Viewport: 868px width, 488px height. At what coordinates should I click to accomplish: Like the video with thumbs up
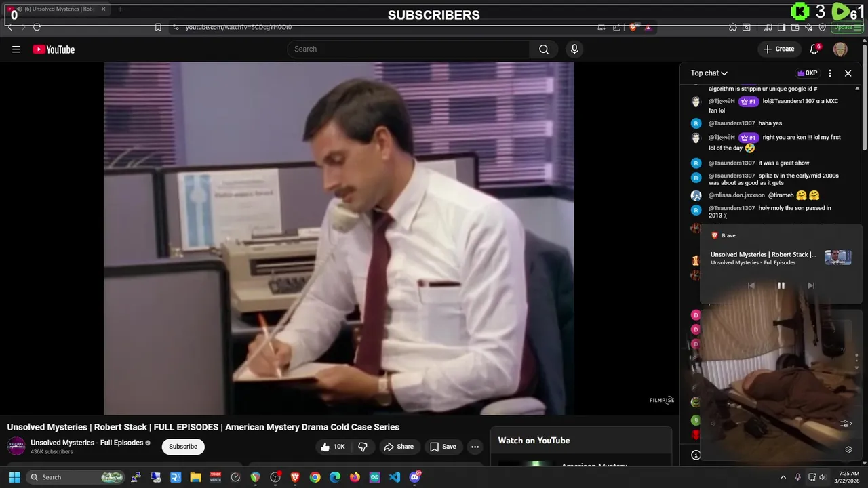[333, 447]
